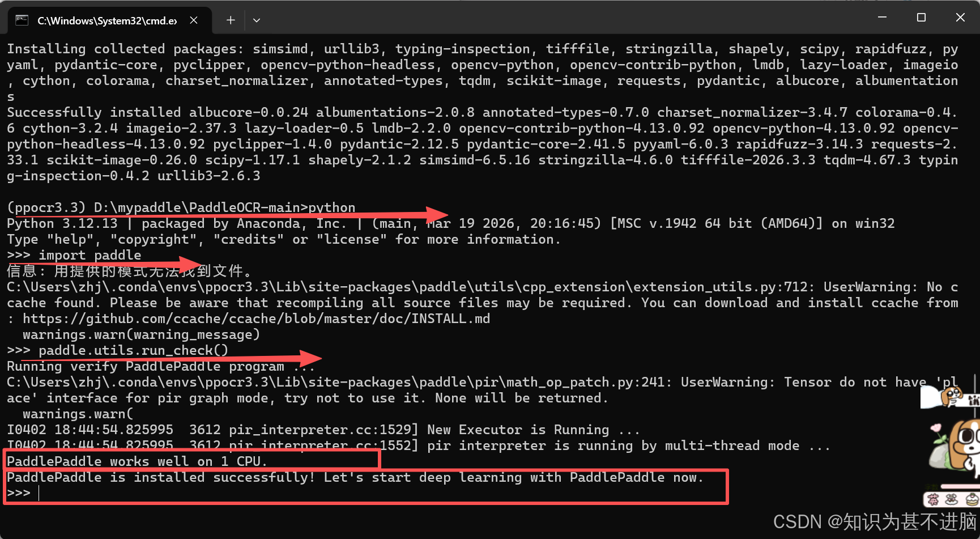The height and width of the screenshot is (539, 980).
Task: Click "pir interpreter is running by multi-thread mode" text
Action: pos(613,445)
